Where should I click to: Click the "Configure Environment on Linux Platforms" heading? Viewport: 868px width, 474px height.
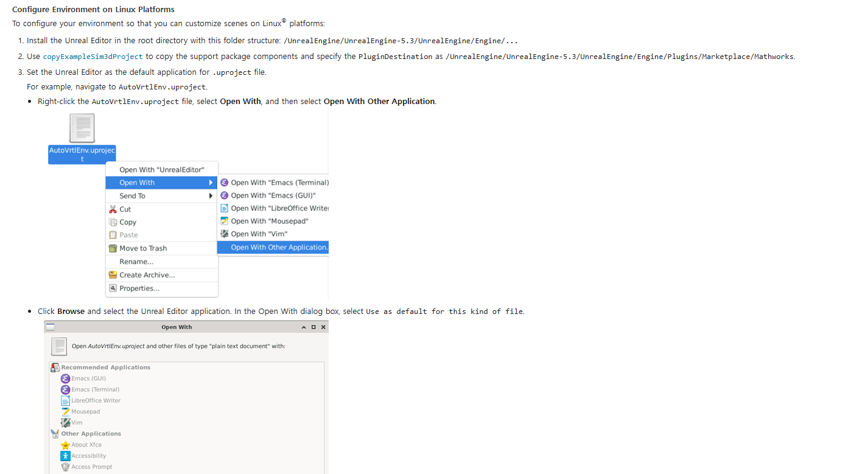click(x=93, y=9)
